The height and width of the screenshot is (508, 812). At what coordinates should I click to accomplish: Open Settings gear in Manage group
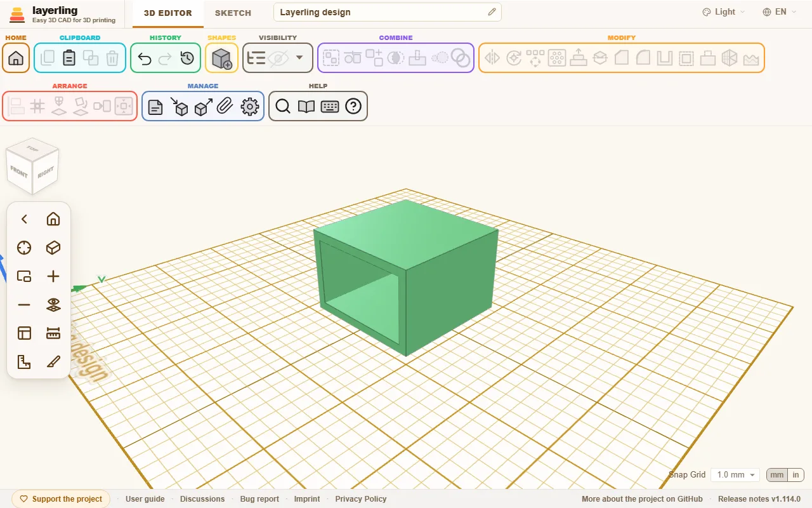tap(251, 107)
